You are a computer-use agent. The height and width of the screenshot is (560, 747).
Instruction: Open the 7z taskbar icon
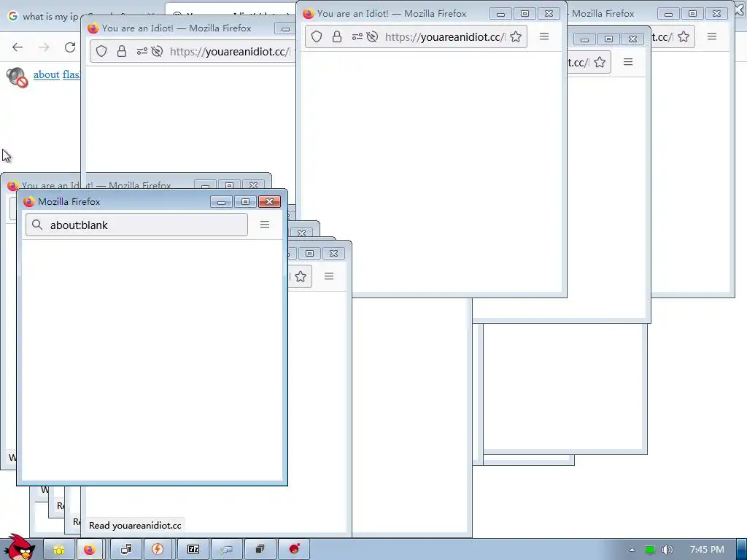(x=193, y=550)
